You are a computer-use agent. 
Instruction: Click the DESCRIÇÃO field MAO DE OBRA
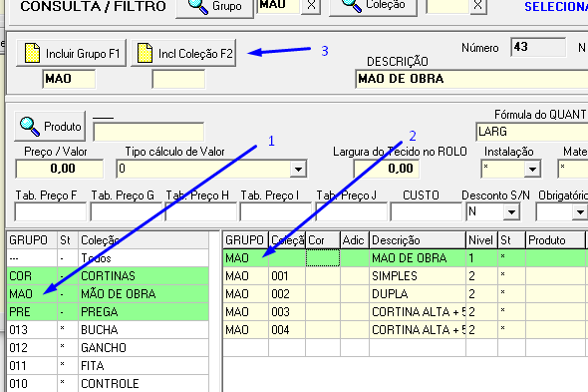click(x=471, y=79)
